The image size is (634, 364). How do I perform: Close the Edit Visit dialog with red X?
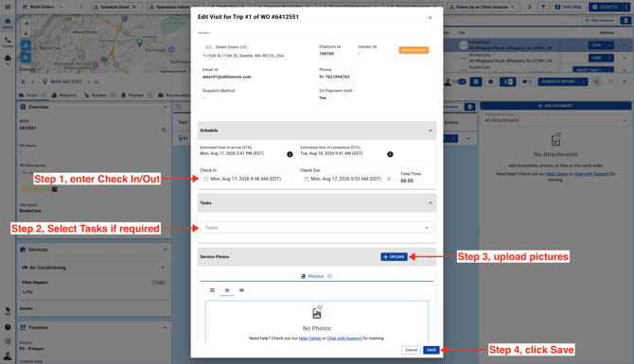tap(430, 17)
